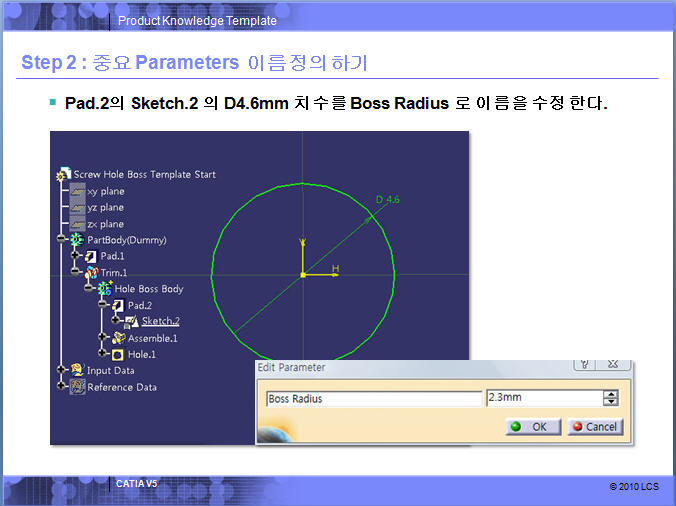Click the Assemble.1 icon in tree
Image resolution: width=676 pixels, height=506 pixels.
(118, 338)
